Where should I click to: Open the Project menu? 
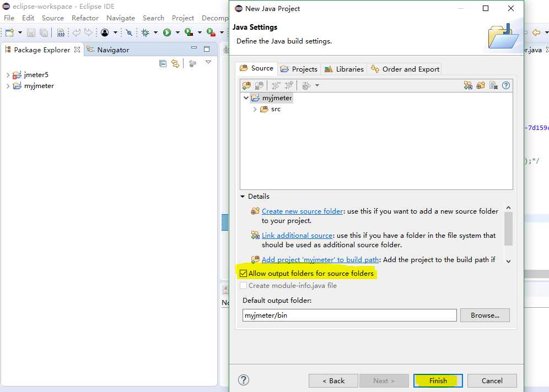[x=183, y=18]
